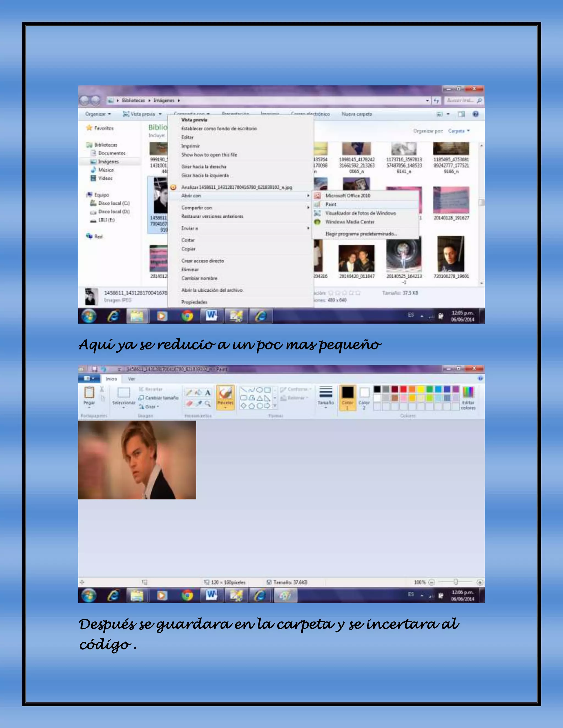Switch to the Ver tab in Paint
The image size is (563, 728).
coord(132,379)
